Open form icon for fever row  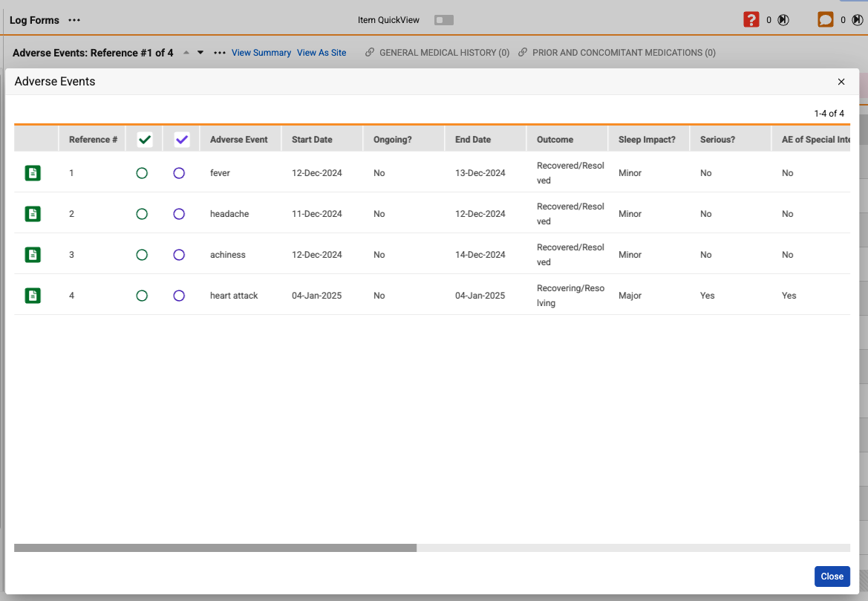click(x=33, y=173)
